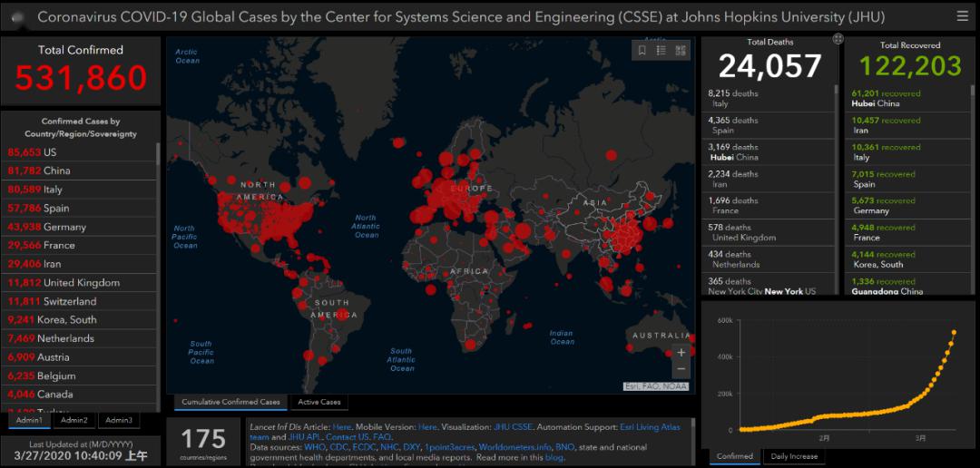The image size is (980, 468).
Task: Click the 434 deaths Netherlands entry
Action: click(768, 259)
